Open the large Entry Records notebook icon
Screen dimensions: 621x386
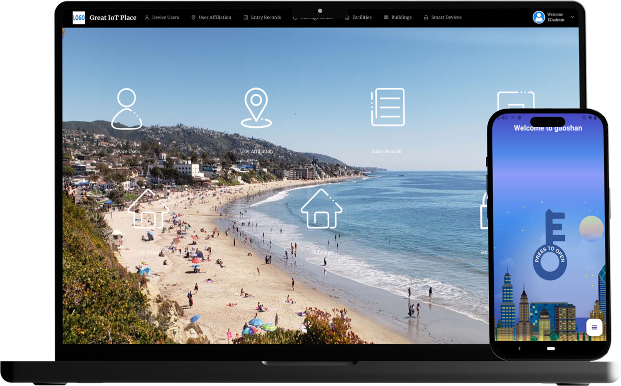(x=387, y=107)
